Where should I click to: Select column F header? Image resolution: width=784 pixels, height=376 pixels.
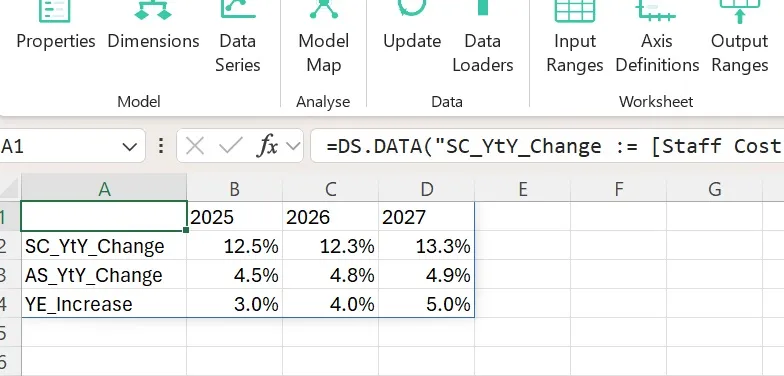pyautogui.click(x=618, y=188)
